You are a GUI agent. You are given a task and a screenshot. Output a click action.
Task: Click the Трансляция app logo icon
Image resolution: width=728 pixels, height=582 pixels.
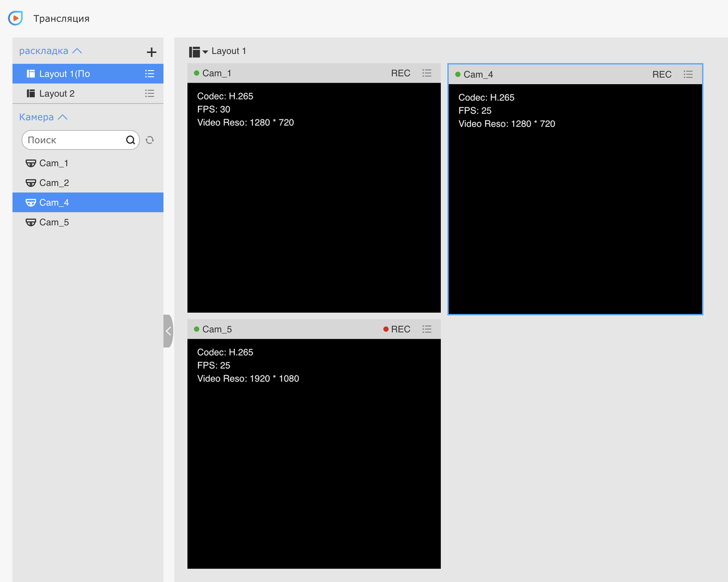16,18
